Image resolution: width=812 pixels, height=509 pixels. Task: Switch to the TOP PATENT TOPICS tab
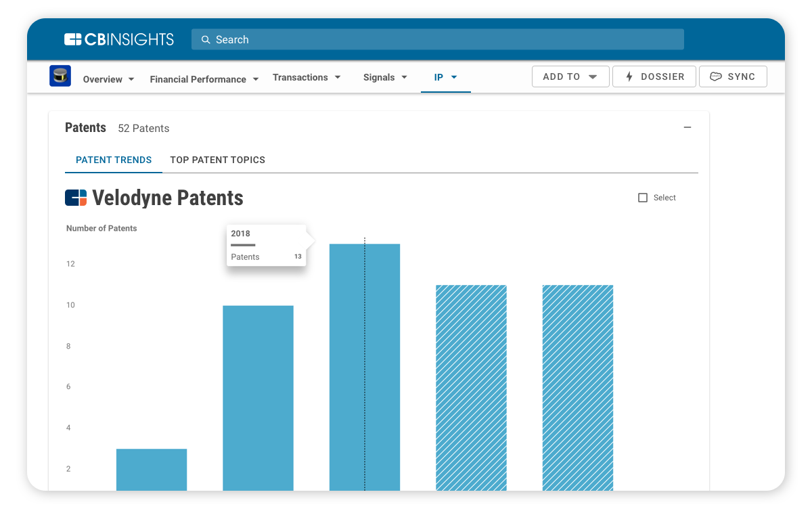pos(217,160)
